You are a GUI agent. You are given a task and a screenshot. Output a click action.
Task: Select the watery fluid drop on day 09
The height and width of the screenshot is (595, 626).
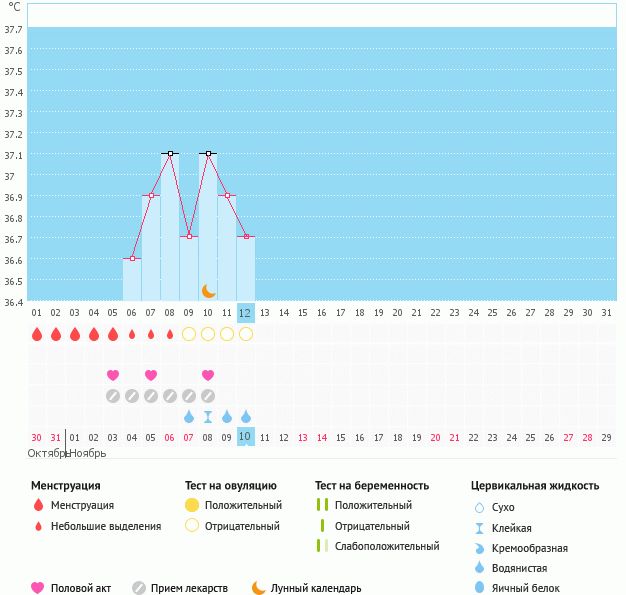(189, 417)
